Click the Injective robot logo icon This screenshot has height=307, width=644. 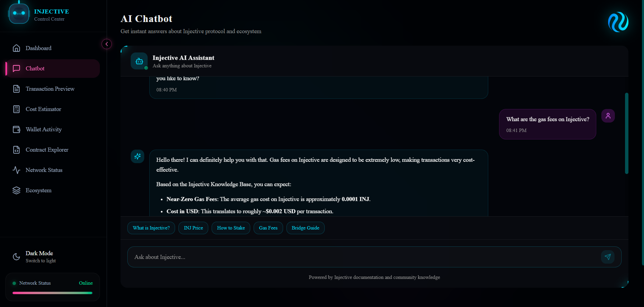[x=19, y=13]
